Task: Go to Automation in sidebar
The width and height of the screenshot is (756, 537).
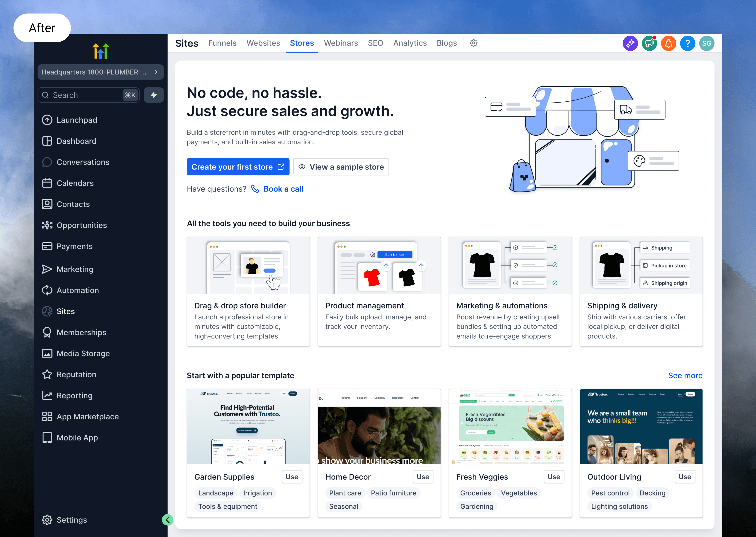Action: pyautogui.click(x=77, y=290)
